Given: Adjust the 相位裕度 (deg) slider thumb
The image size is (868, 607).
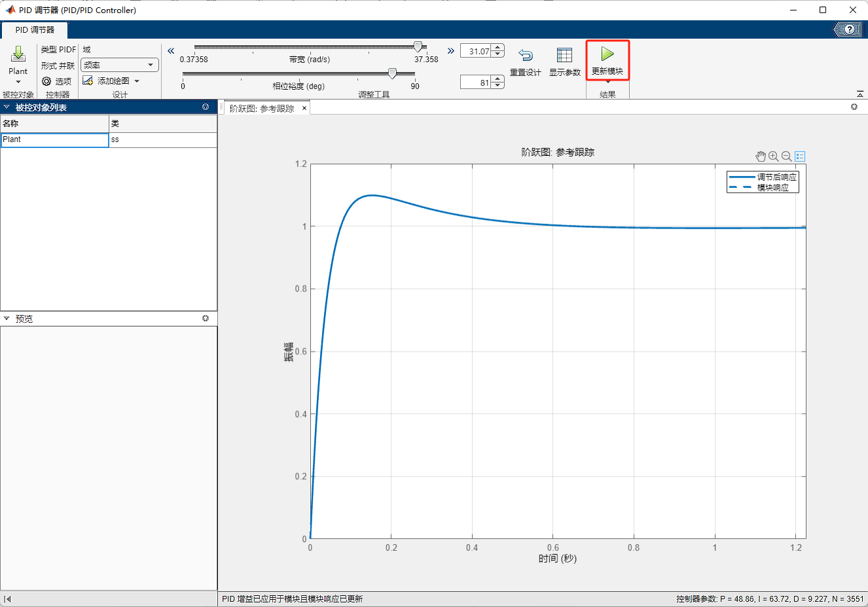Looking at the screenshot, I should click(392, 73).
